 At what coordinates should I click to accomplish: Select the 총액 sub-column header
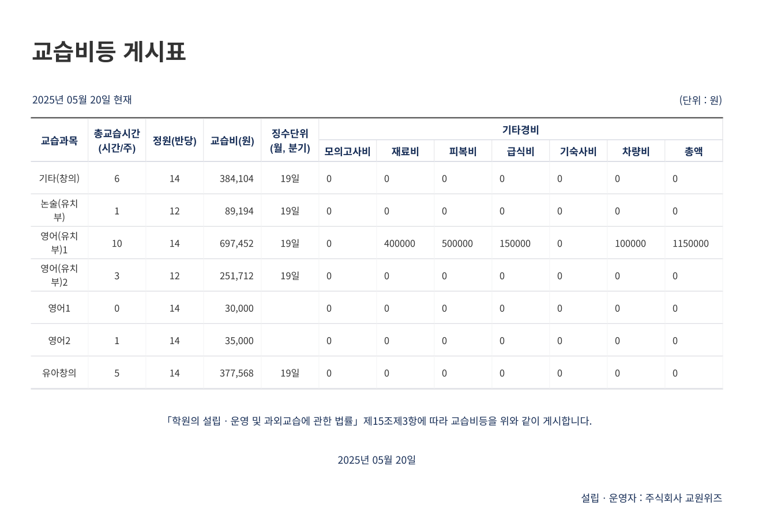693,152
